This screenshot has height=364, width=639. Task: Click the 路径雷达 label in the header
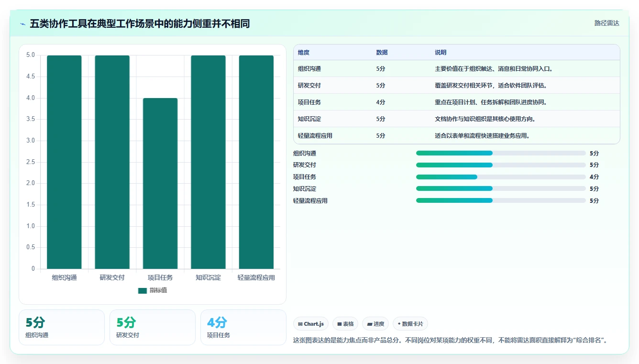tap(606, 23)
